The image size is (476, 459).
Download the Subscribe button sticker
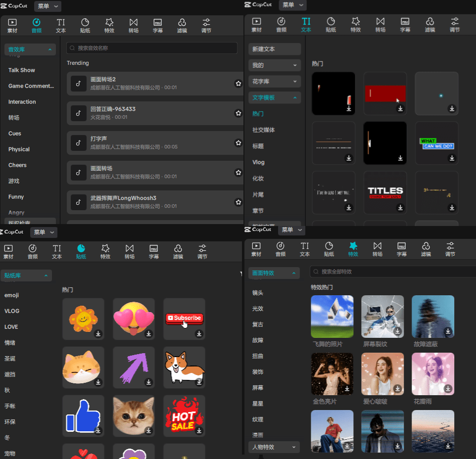pos(199,334)
